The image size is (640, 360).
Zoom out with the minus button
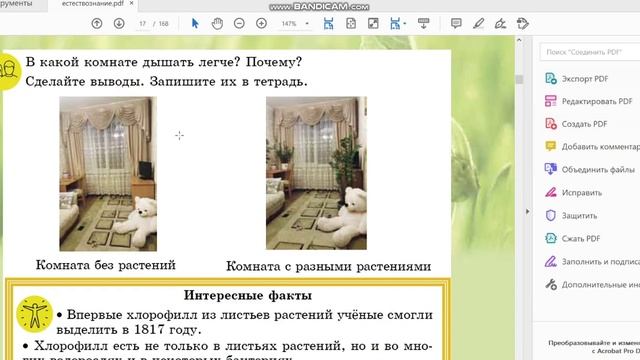[239, 24]
